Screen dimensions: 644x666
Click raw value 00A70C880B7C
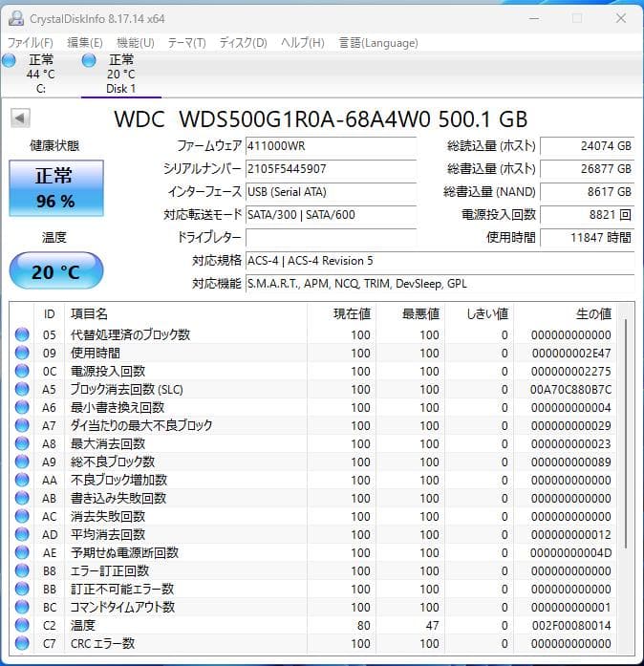point(571,389)
